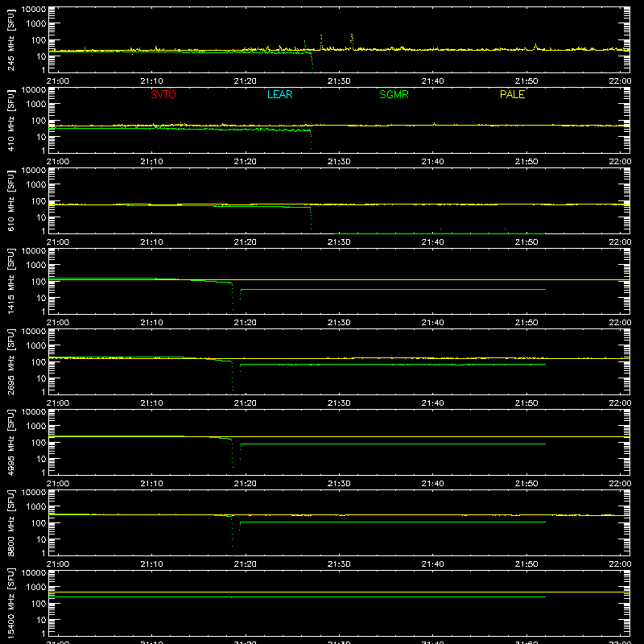
Task: Click the green drop-off point in 610 MHz plot
Action: [x=311, y=220]
